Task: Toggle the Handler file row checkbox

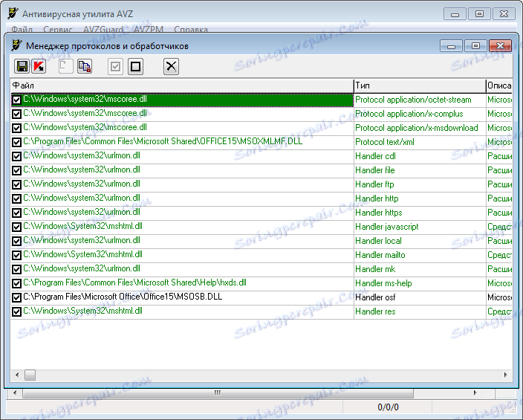Action: pos(16,170)
